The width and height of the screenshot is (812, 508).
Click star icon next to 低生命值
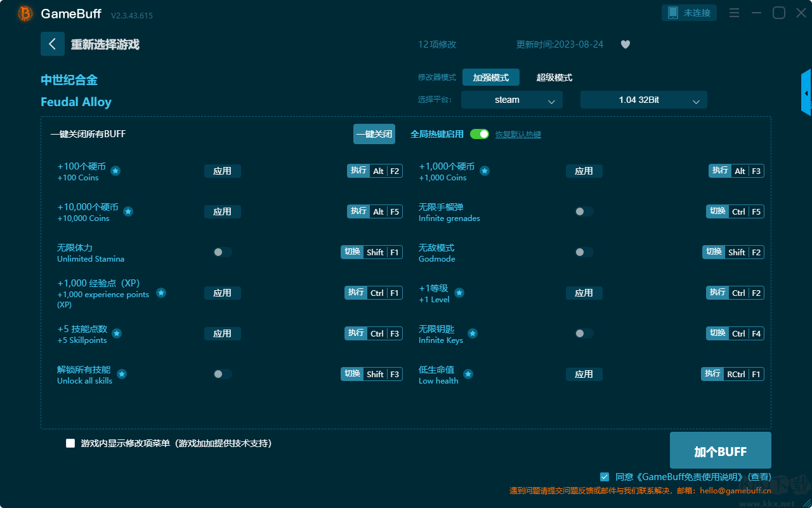pyautogui.click(x=468, y=374)
